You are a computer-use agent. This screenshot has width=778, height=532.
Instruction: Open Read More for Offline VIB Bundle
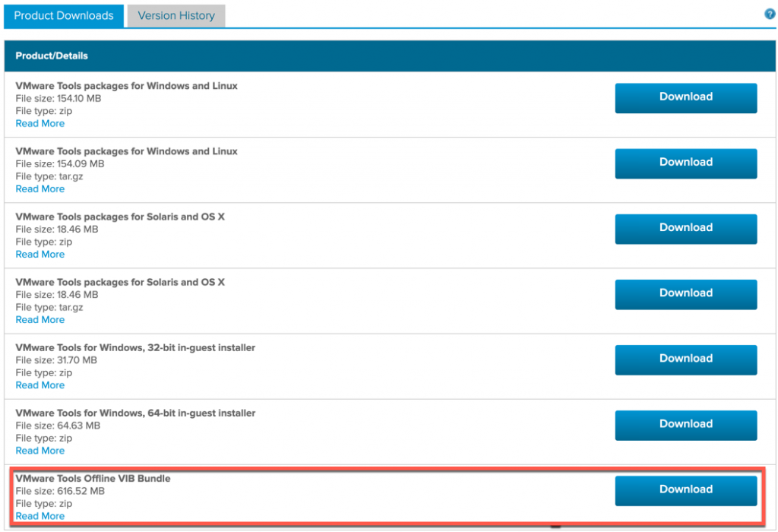(40, 516)
